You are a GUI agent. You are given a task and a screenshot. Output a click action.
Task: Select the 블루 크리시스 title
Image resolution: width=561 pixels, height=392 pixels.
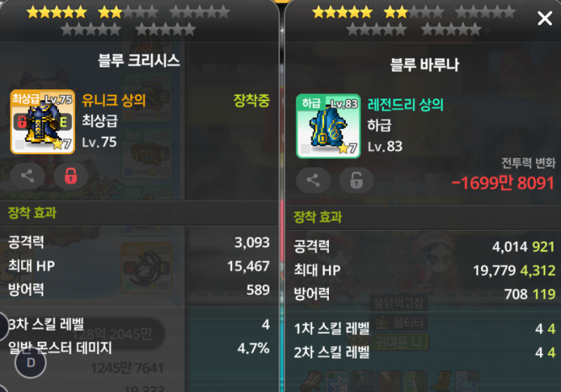(x=139, y=60)
